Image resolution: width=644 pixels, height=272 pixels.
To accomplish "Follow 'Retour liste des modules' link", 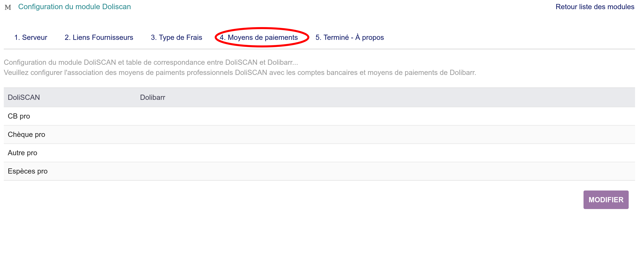I will coord(595,7).
